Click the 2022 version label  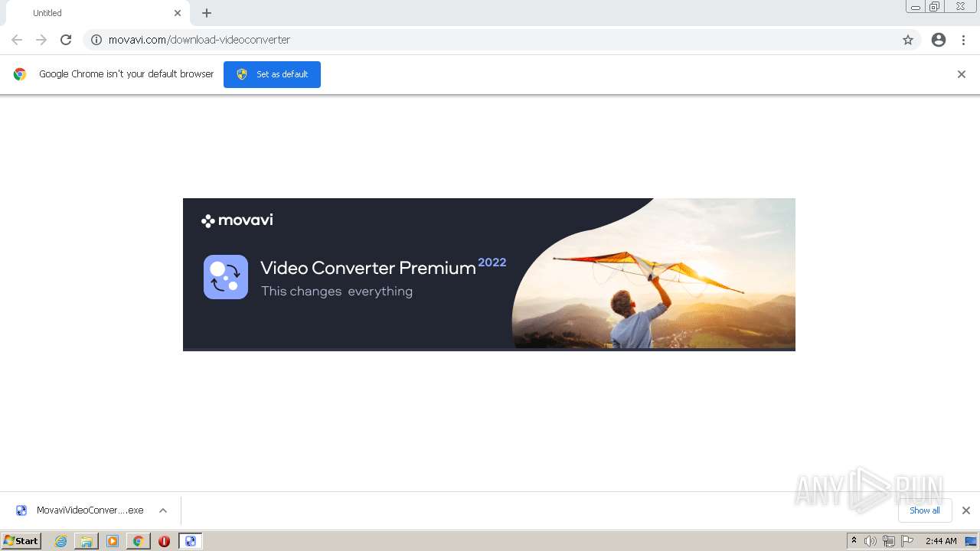[x=492, y=262]
